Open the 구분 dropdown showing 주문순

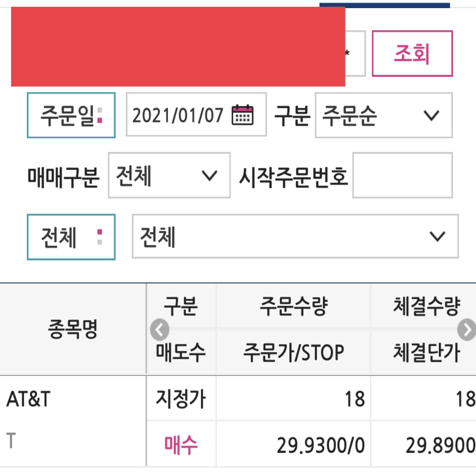point(383,117)
